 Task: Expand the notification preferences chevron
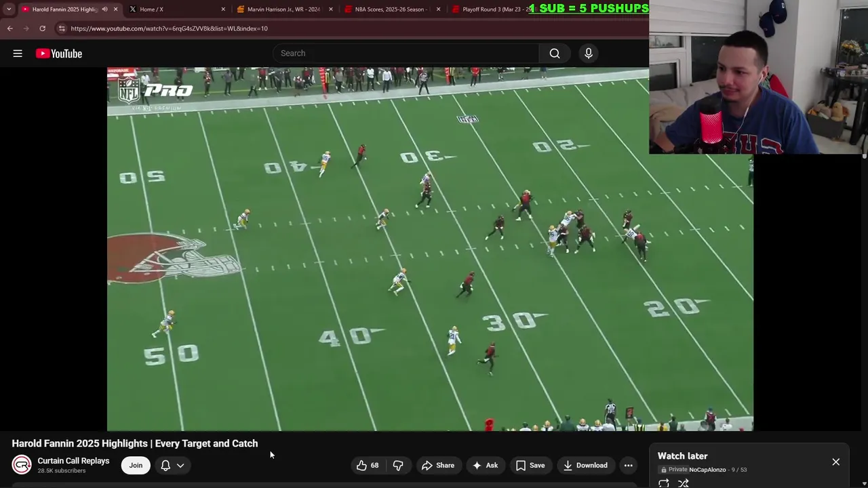pyautogui.click(x=180, y=465)
